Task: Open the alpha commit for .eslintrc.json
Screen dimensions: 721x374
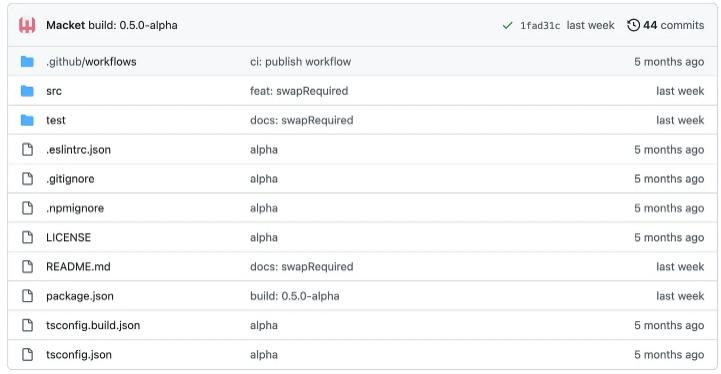Action: (264, 150)
